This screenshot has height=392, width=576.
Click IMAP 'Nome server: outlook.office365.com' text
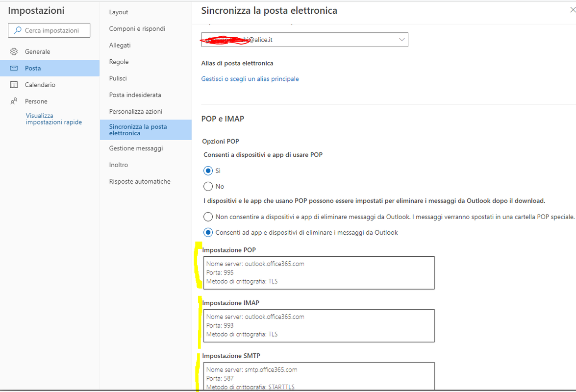pos(255,317)
